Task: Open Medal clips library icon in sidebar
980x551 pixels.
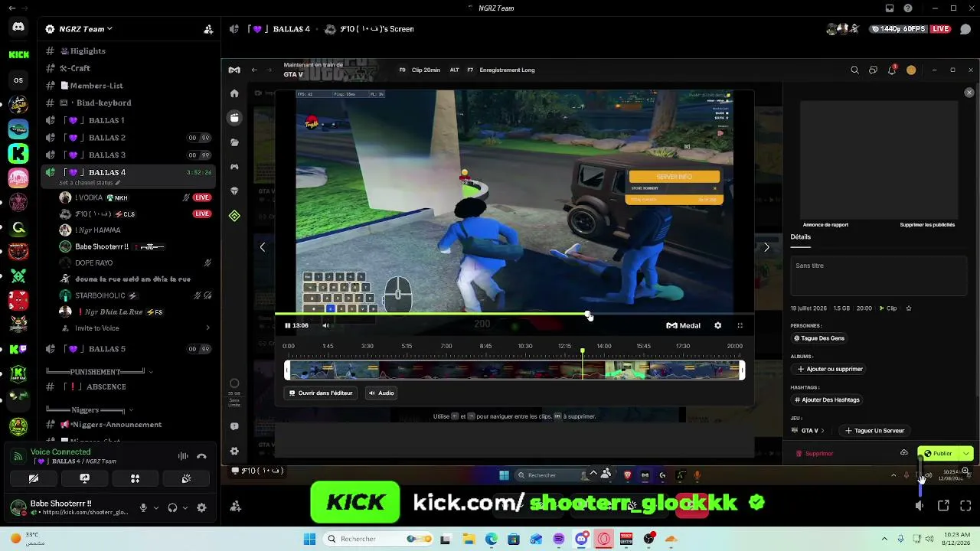Action: point(234,118)
